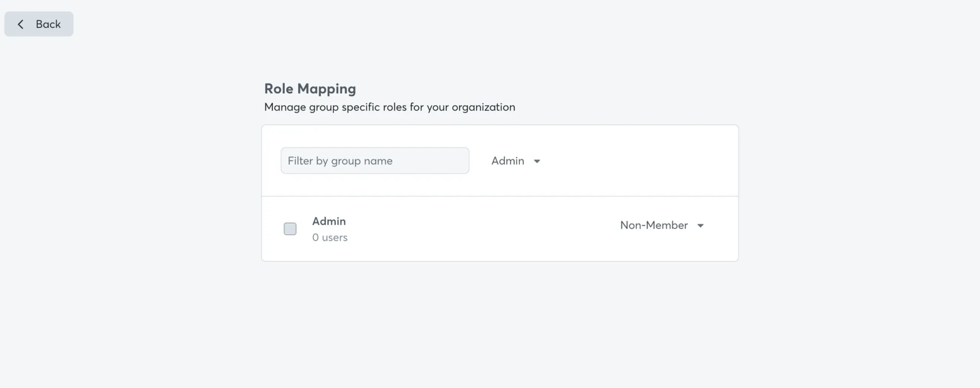
Task: Click the Admin label in the filter bar
Action: pyautogui.click(x=508, y=161)
